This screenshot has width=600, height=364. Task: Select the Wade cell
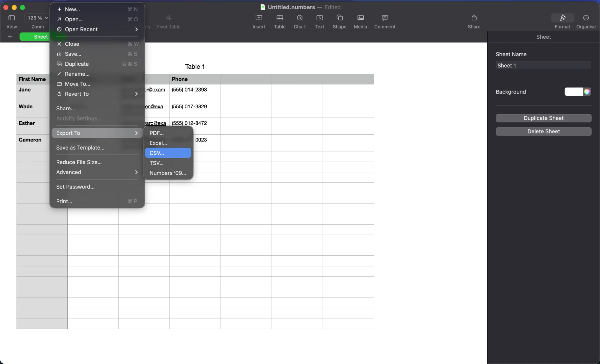(x=33, y=109)
